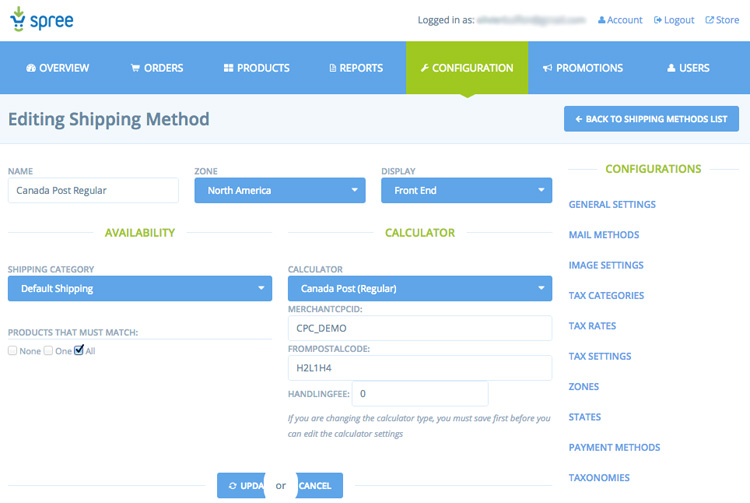Go to the Reports tab
Viewport: 750px width, 503px height.
(356, 68)
